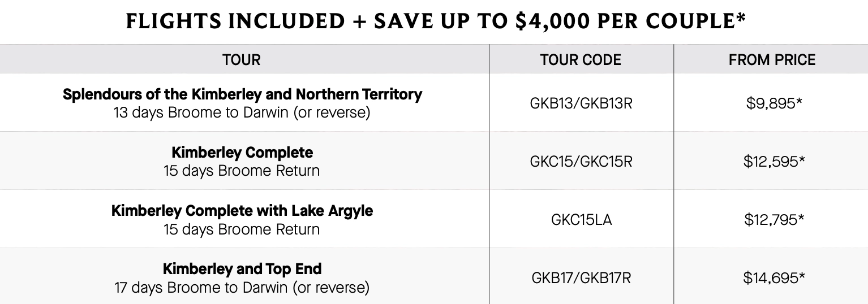
Task: Click the TOUR CODE column header
Action: coord(581,60)
